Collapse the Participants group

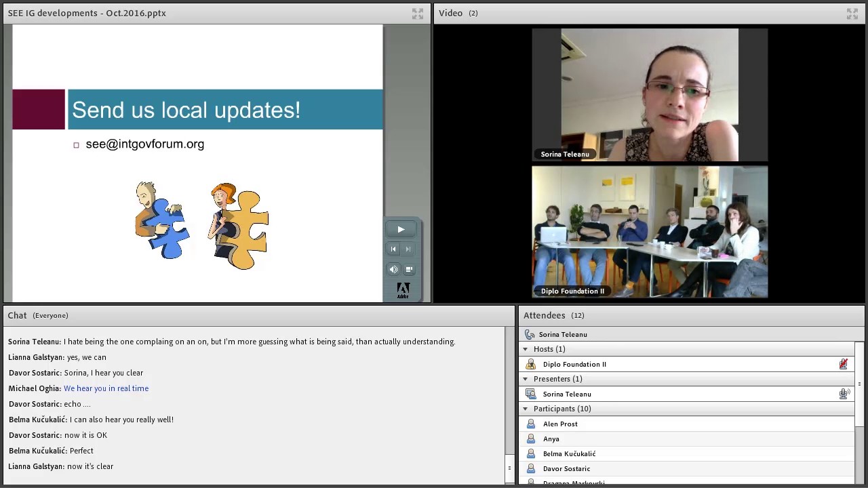[x=525, y=409]
